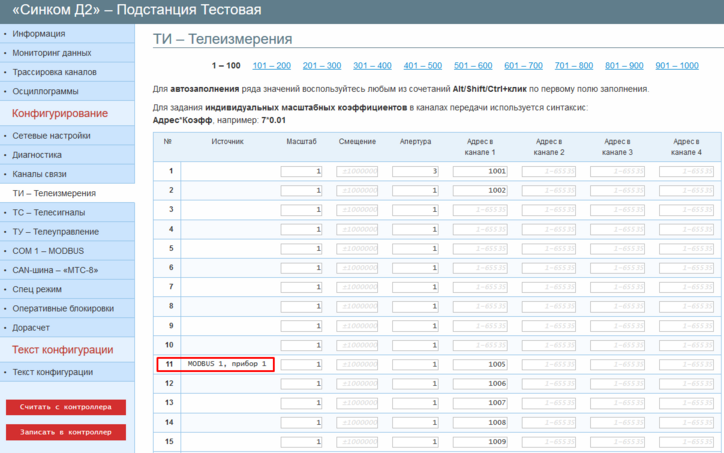Viewport: 724px width, 453px height.
Task: Click Смещение field in row 2
Action: [x=358, y=190]
